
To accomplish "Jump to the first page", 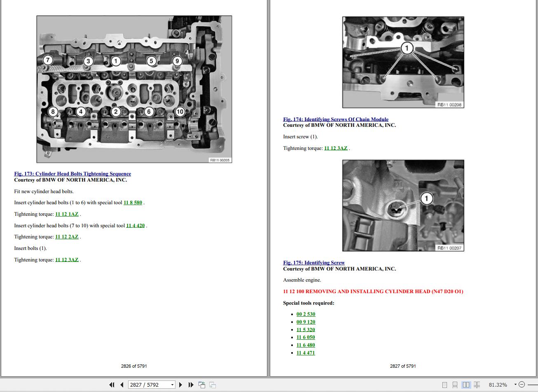I will click(x=112, y=385).
